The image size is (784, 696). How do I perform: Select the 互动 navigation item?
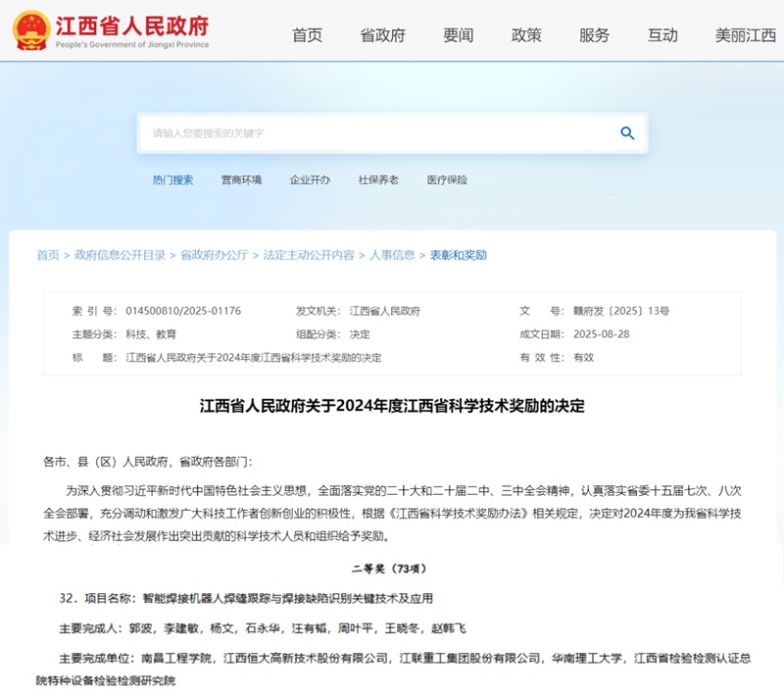(662, 35)
